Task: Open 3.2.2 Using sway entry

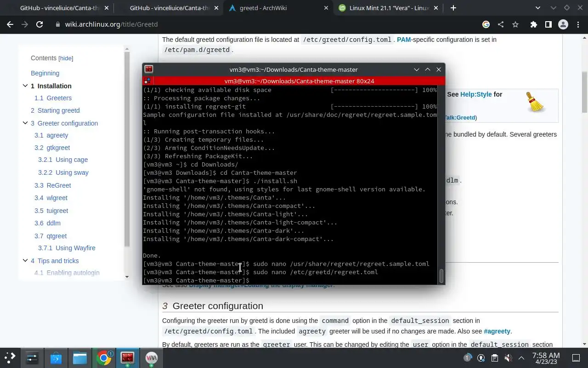Action: click(63, 172)
